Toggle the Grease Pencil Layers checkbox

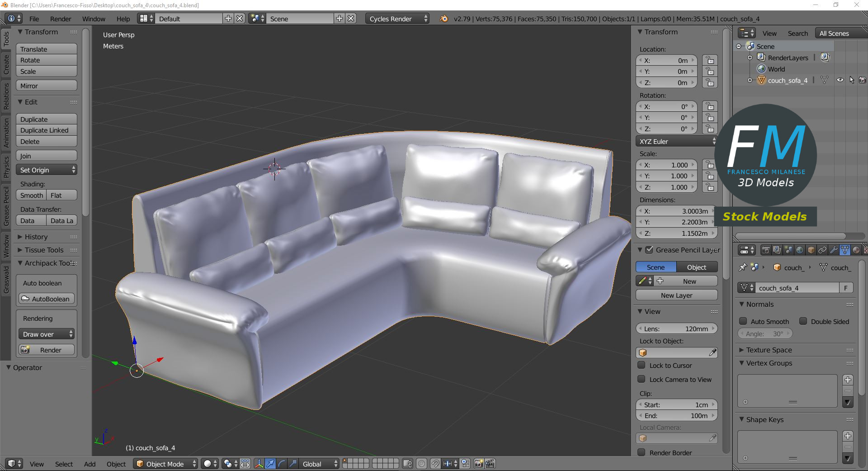tap(649, 250)
